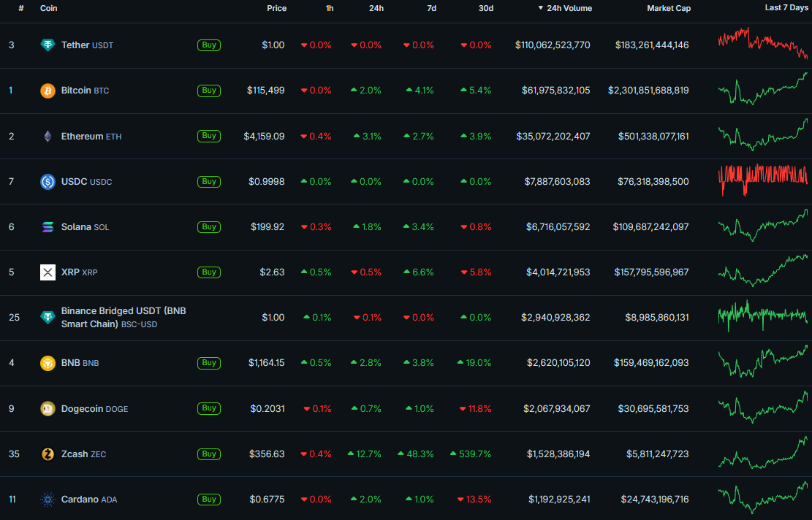Click the Tether coin logo icon
This screenshot has height=520, width=812.
coord(48,45)
